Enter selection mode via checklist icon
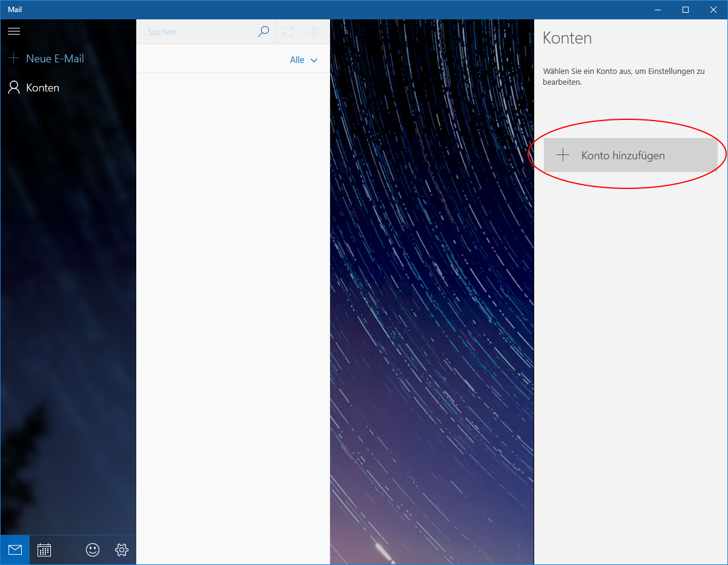The height and width of the screenshot is (565, 728). click(313, 31)
